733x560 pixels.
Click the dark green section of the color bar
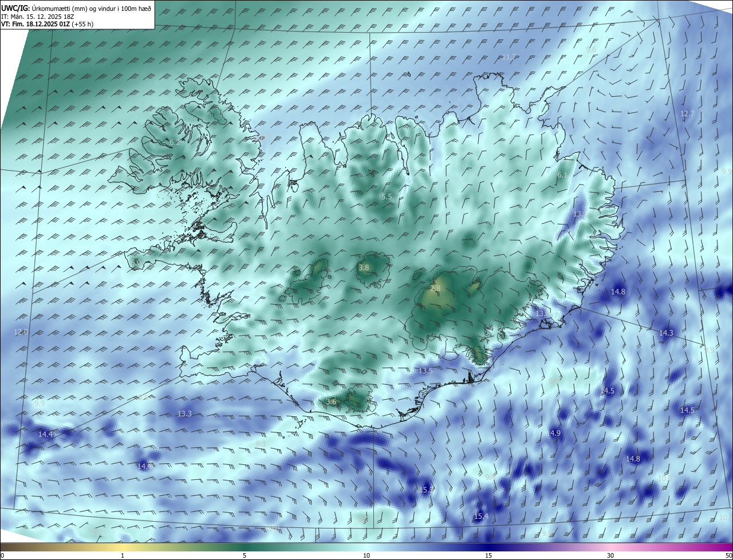pos(245,547)
